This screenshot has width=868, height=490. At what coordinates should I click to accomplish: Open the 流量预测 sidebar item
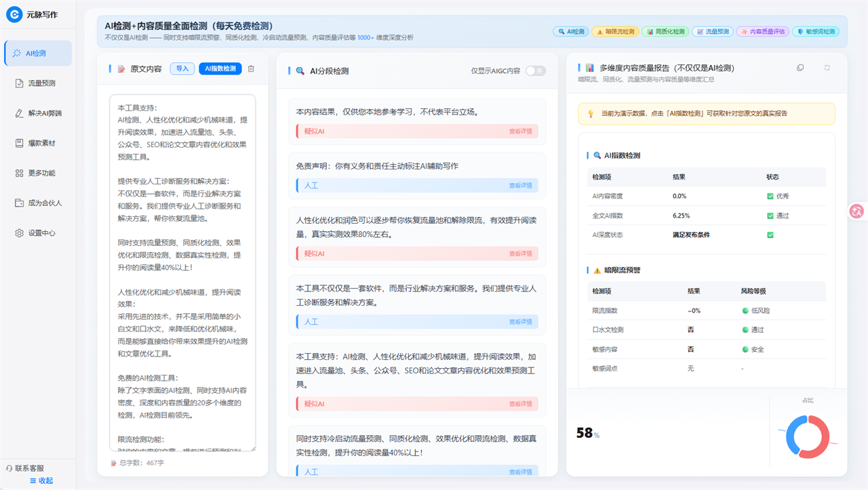point(38,83)
